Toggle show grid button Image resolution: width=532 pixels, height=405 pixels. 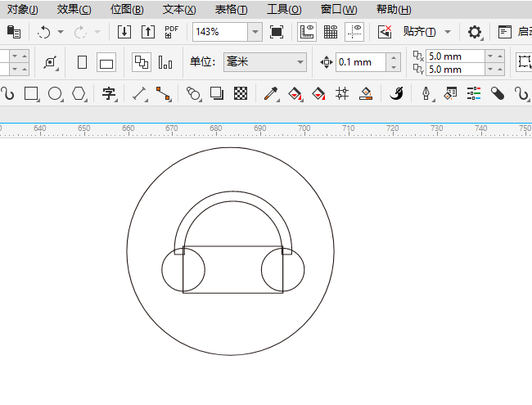point(331,32)
